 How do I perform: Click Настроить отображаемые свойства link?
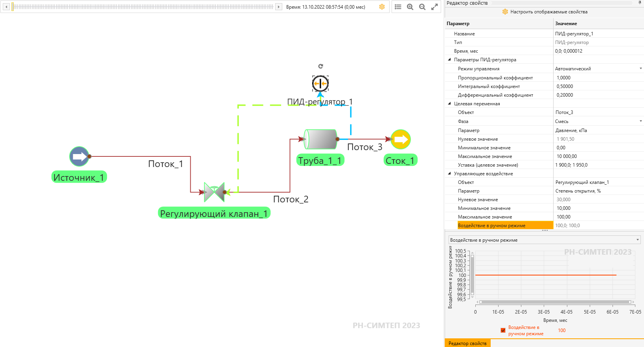coord(548,12)
